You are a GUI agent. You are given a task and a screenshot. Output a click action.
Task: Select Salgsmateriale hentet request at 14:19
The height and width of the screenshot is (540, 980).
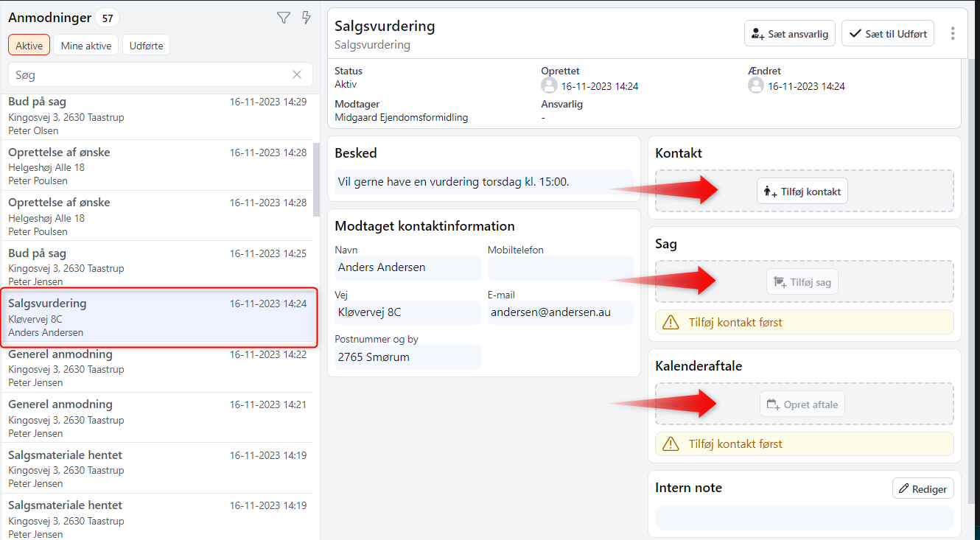point(157,469)
